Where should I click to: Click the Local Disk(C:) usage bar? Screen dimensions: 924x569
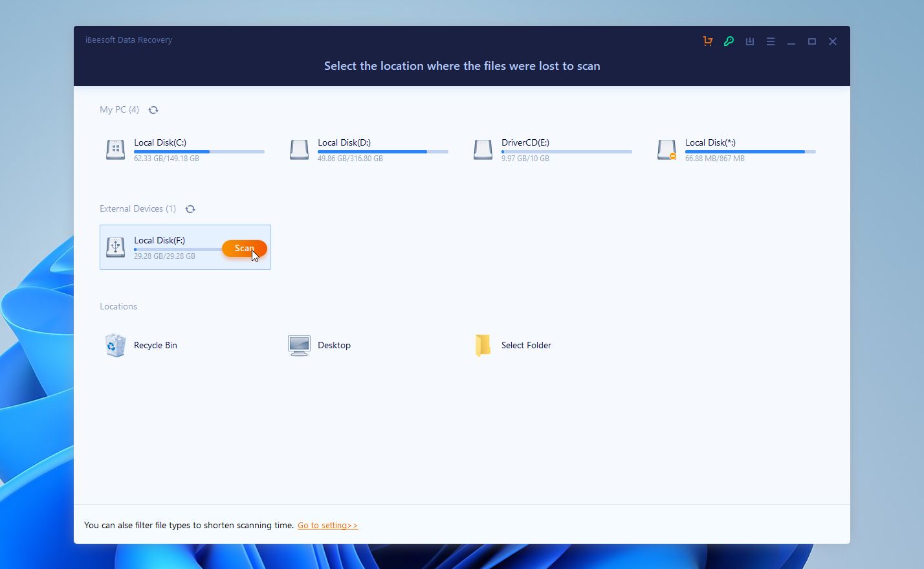point(199,151)
